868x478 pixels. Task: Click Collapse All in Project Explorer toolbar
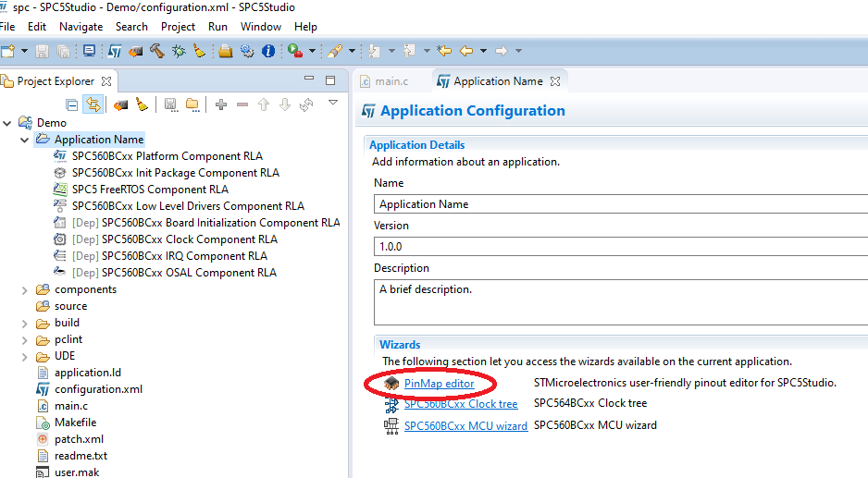click(x=71, y=104)
